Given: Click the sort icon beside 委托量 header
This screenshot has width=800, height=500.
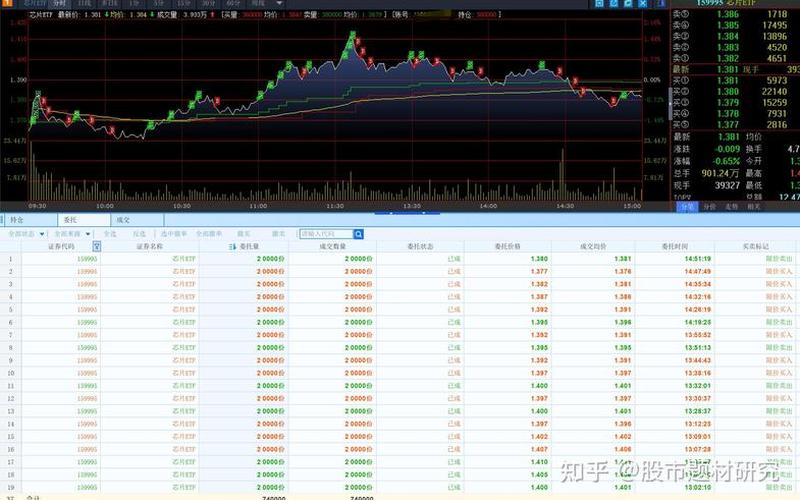Looking at the screenshot, I should click(232, 245).
